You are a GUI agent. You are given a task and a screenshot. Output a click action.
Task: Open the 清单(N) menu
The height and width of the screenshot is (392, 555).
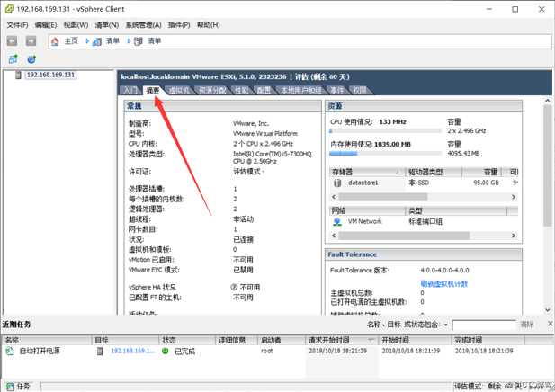(x=107, y=25)
